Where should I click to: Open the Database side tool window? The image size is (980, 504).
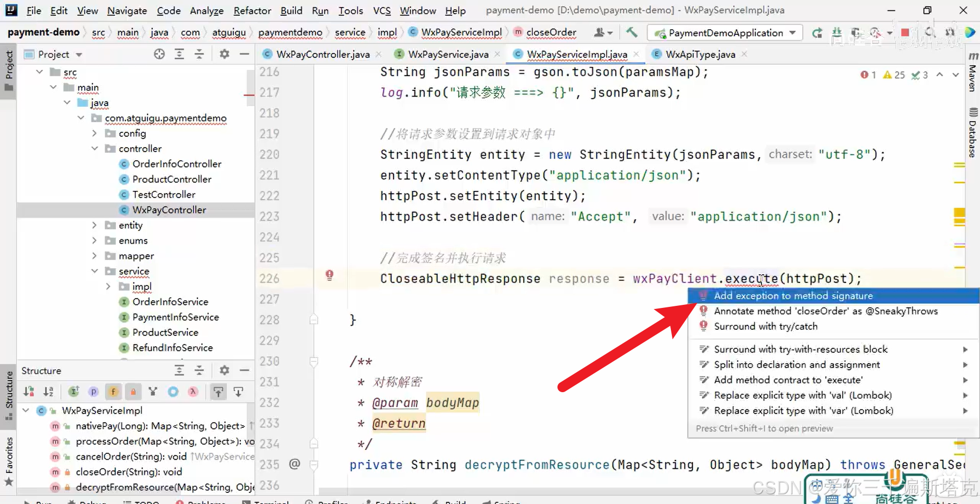(x=972, y=133)
